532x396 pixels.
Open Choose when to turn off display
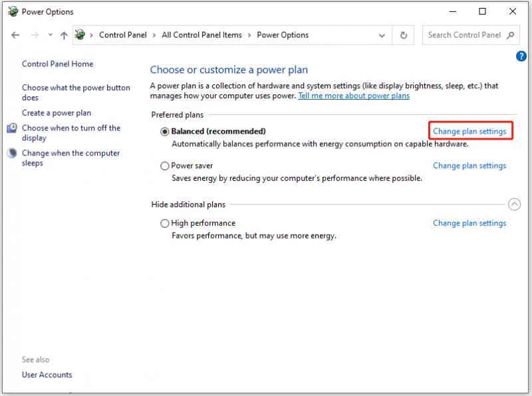[x=71, y=133]
